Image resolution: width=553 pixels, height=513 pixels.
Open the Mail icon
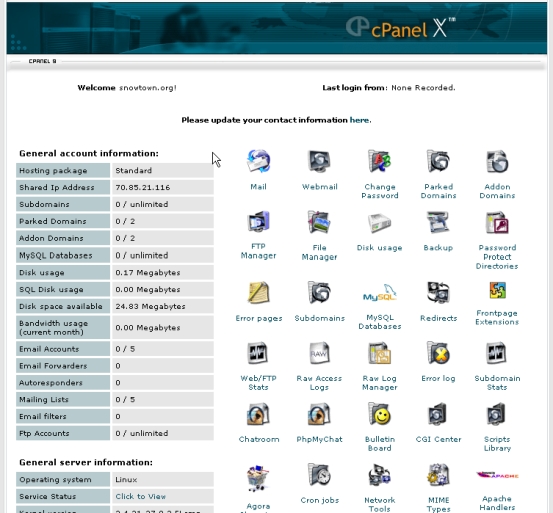coord(259,161)
